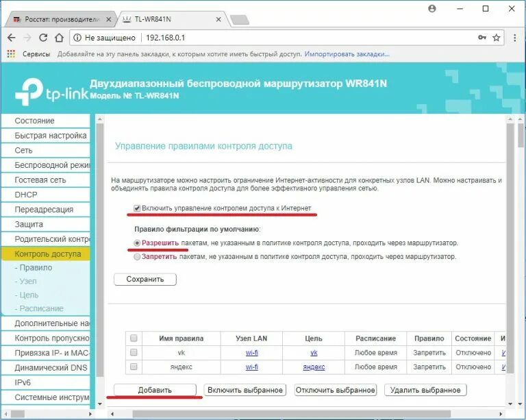The width and height of the screenshot is (526, 420).
Task: Open Состояние menu item
Action: click(x=46, y=121)
